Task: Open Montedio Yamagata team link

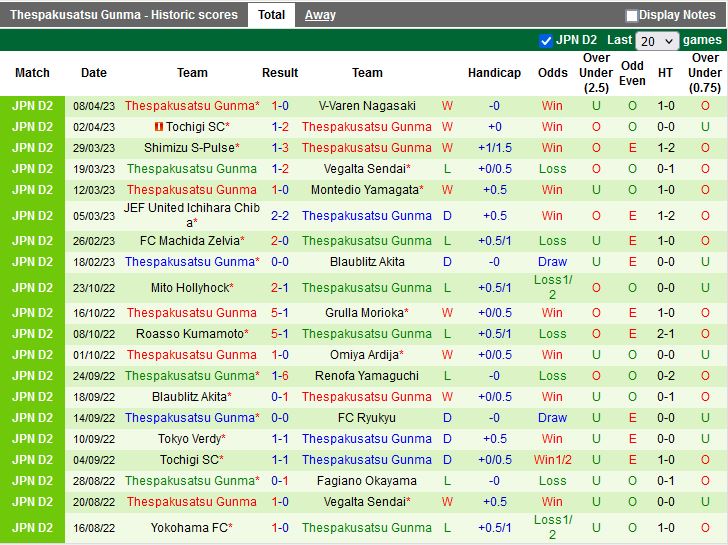Action: (364, 190)
